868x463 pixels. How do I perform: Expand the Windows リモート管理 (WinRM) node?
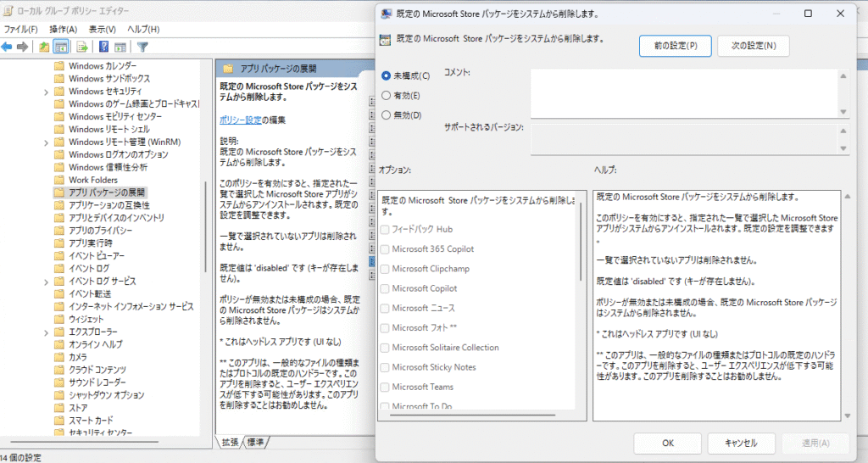(47, 143)
